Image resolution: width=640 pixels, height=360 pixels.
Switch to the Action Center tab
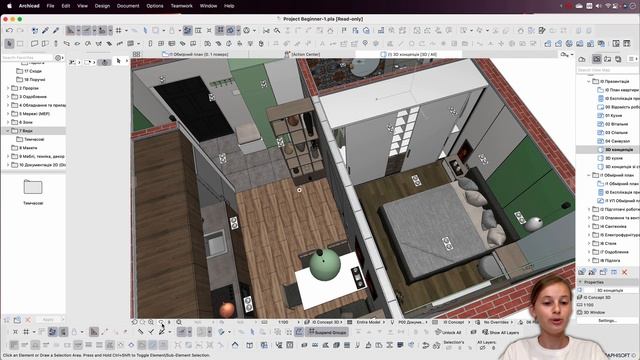302,54
